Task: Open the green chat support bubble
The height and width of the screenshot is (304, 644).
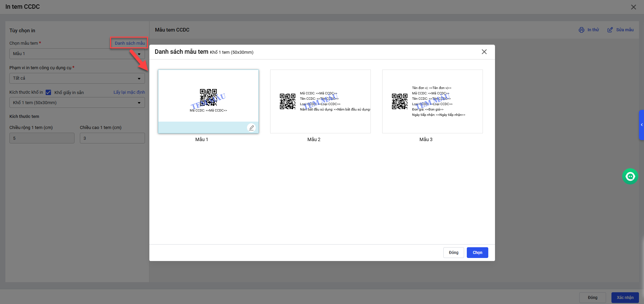Action: [630, 176]
